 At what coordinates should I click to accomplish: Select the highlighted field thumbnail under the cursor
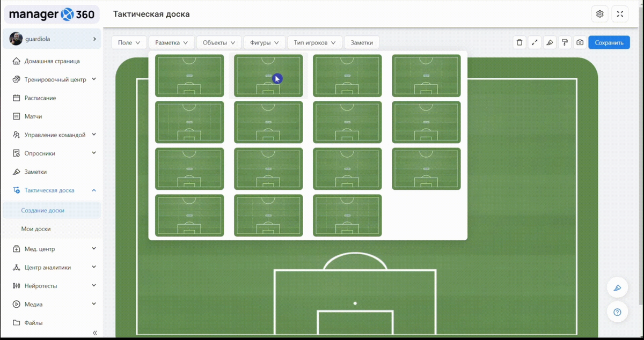click(x=268, y=76)
